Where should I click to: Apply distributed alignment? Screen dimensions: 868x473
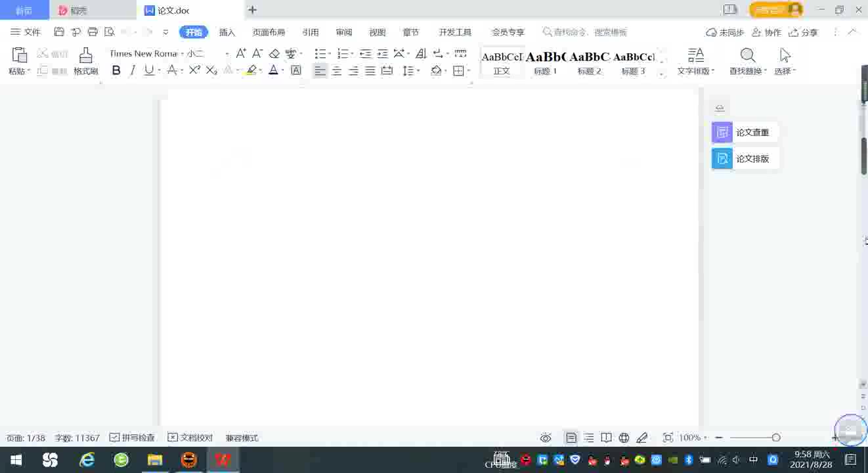pos(387,70)
